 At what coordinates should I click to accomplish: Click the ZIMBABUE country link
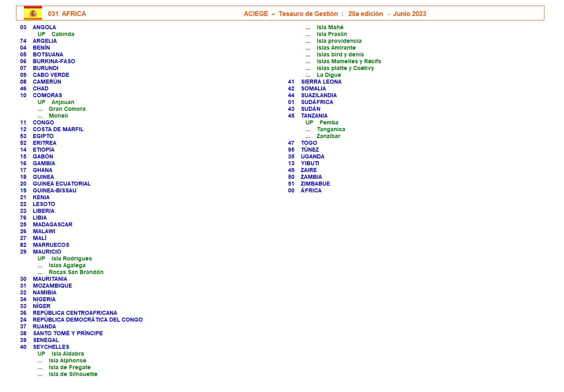tap(315, 184)
